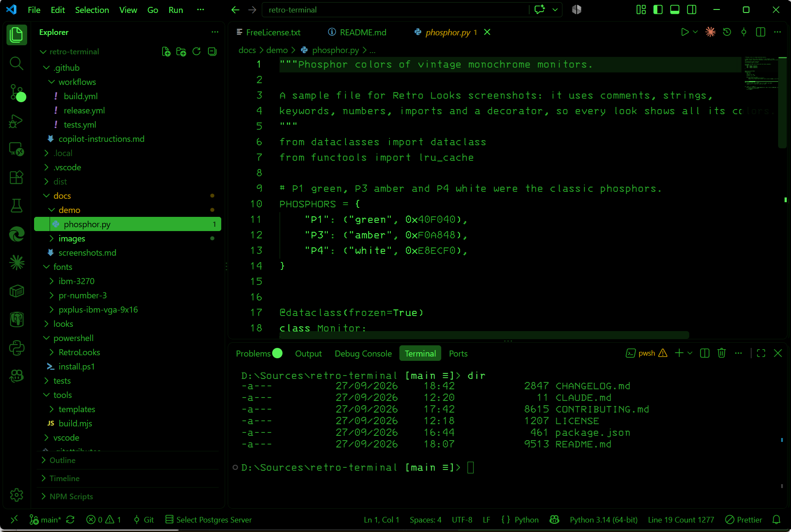Change language mode from Python
The image size is (791, 532).
(x=527, y=520)
